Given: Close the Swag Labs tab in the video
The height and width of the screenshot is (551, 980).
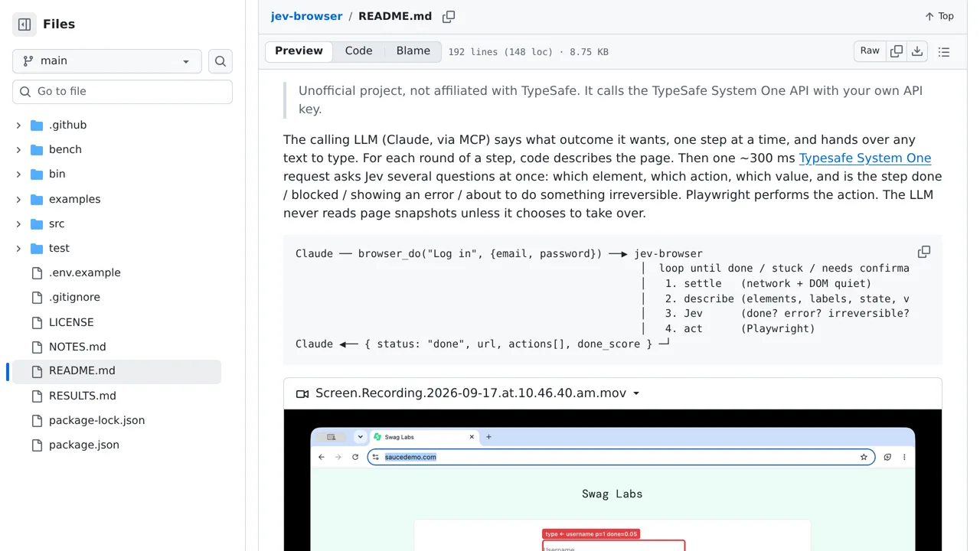Looking at the screenshot, I should [x=472, y=437].
